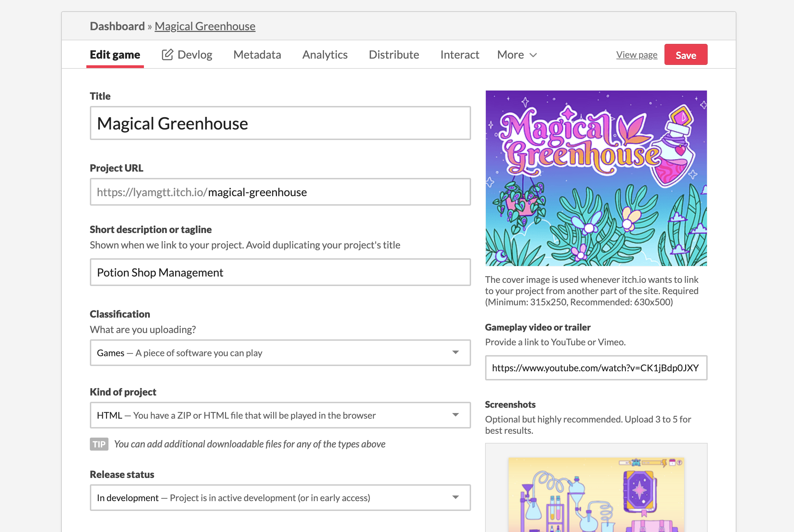Open the Classification dropdown

coord(280,353)
